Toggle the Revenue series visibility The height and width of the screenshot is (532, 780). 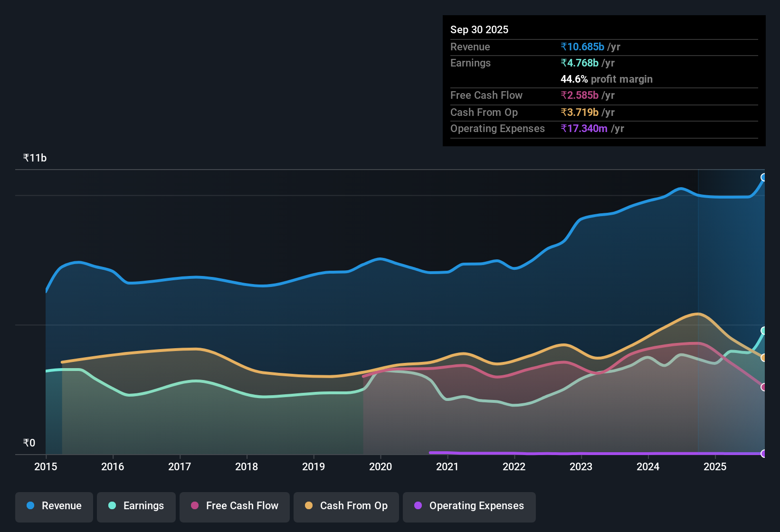(x=54, y=506)
